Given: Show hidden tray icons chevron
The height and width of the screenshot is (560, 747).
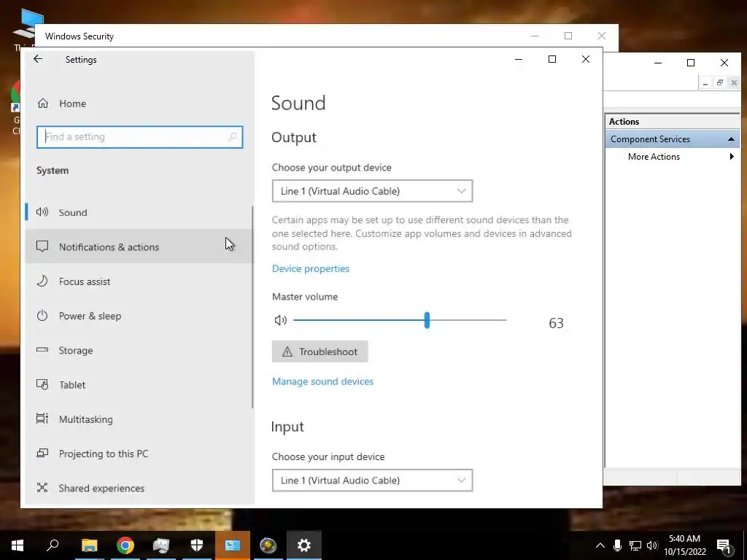Looking at the screenshot, I should [600, 545].
